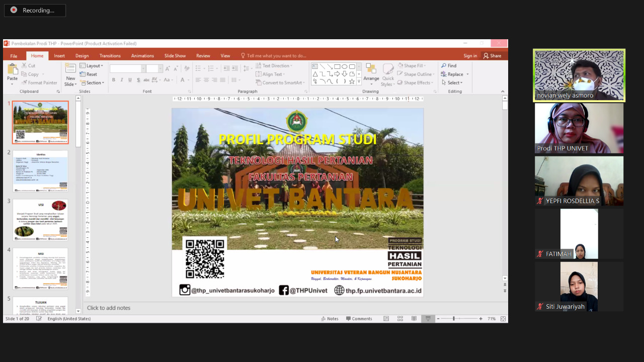Image resolution: width=644 pixels, height=362 pixels.
Task: Toggle the Comments pane from status bar
Action: point(359,319)
